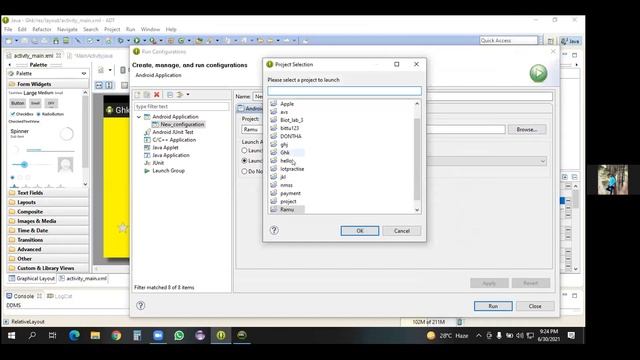Open WhatsApp from the taskbar
The image size is (640, 360).
tap(179, 336)
